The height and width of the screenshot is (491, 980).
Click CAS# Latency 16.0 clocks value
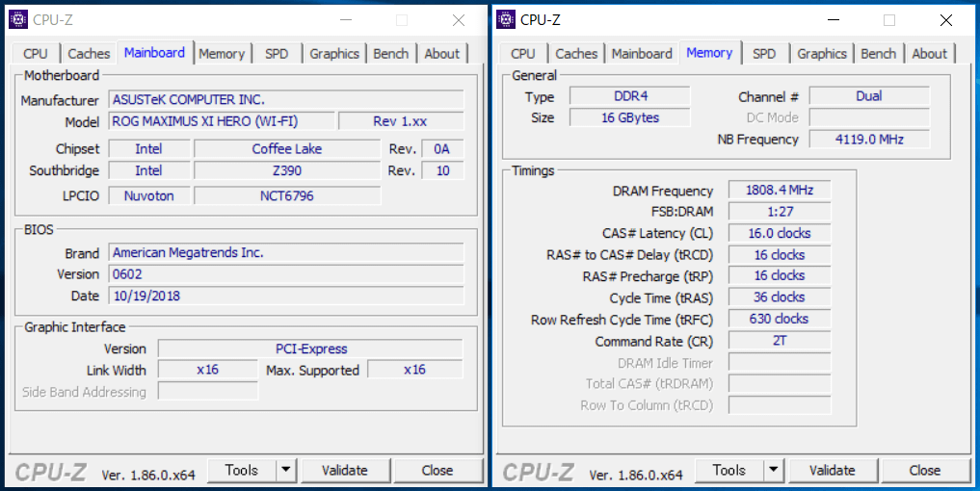click(x=780, y=233)
